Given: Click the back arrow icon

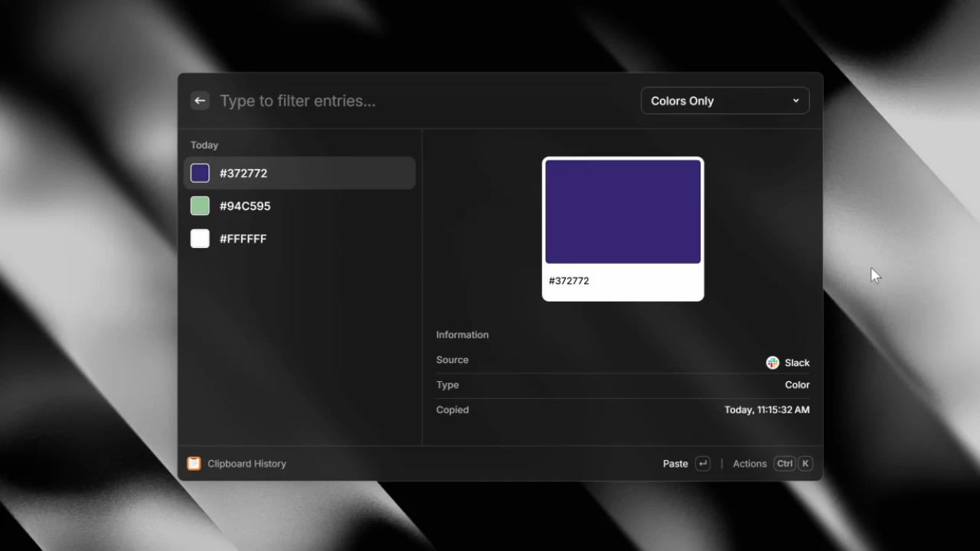Looking at the screenshot, I should click(x=199, y=100).
